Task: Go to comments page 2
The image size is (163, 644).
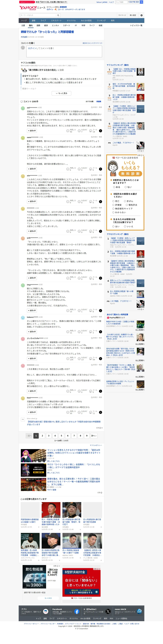Action: pos(42,436)
